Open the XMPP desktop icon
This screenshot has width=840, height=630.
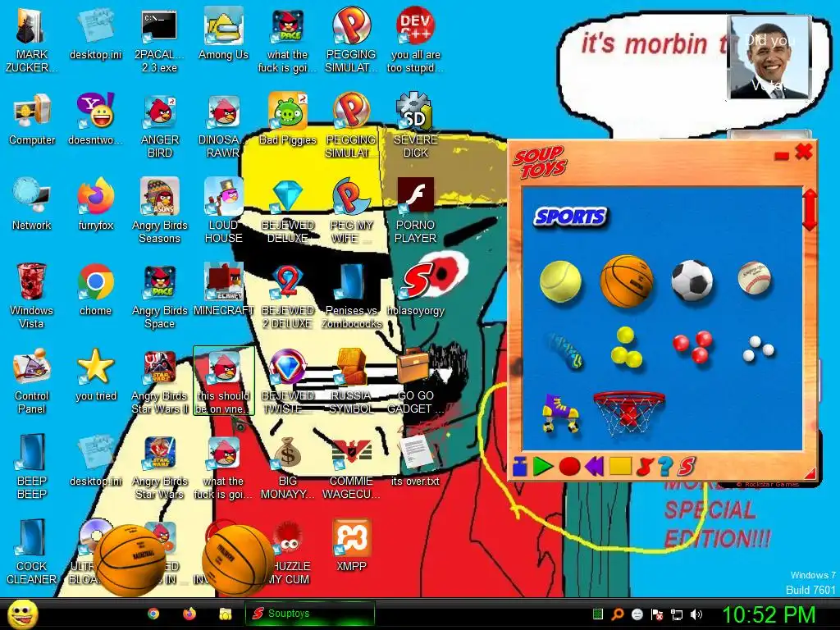point(351,545)
